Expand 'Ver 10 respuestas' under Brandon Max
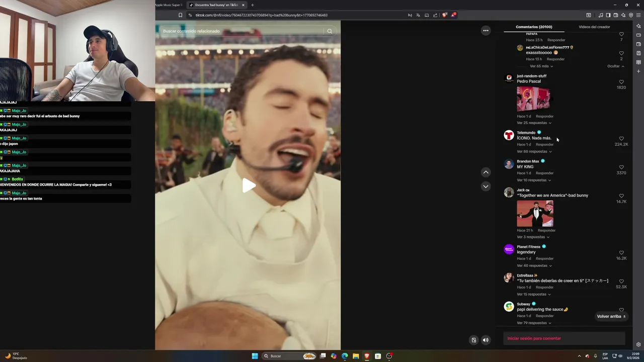Screen dimensions: 644x362 [534, 180]
